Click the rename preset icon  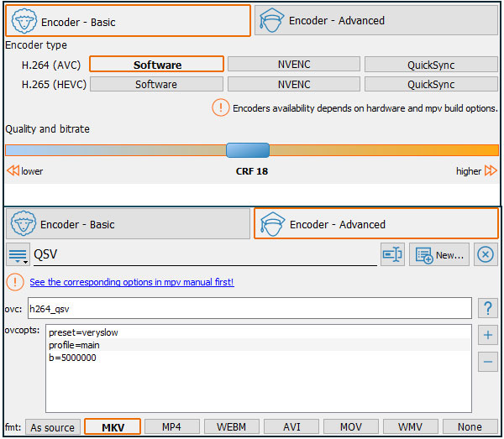(x=392, y=254)
